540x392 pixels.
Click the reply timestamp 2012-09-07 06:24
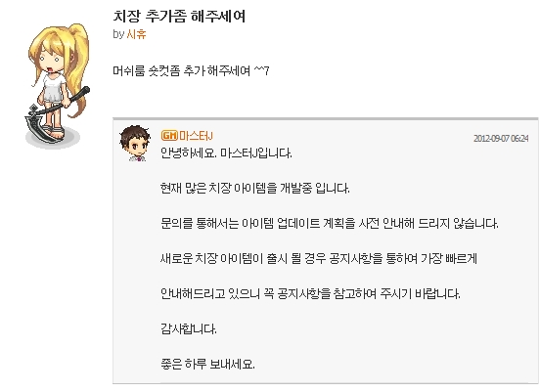[501, 139]
